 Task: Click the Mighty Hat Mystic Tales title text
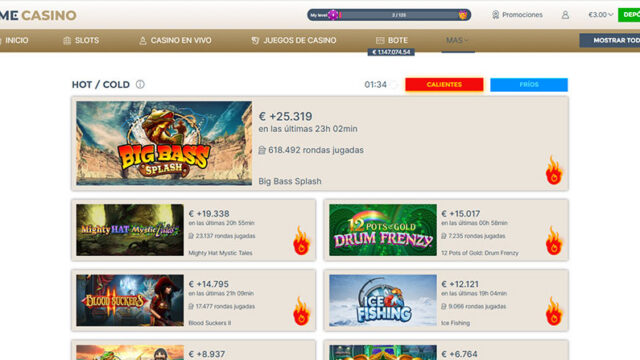click(220, 253)
